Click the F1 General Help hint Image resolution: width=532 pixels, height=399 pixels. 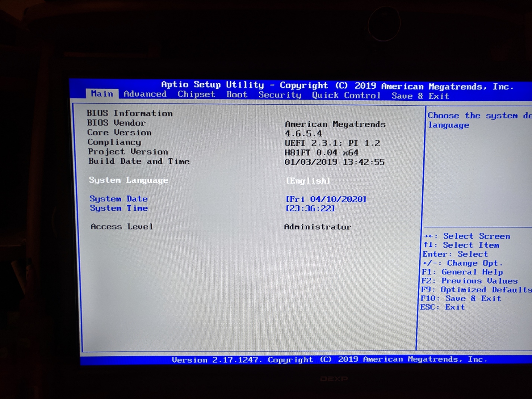[x=462, y=272]
